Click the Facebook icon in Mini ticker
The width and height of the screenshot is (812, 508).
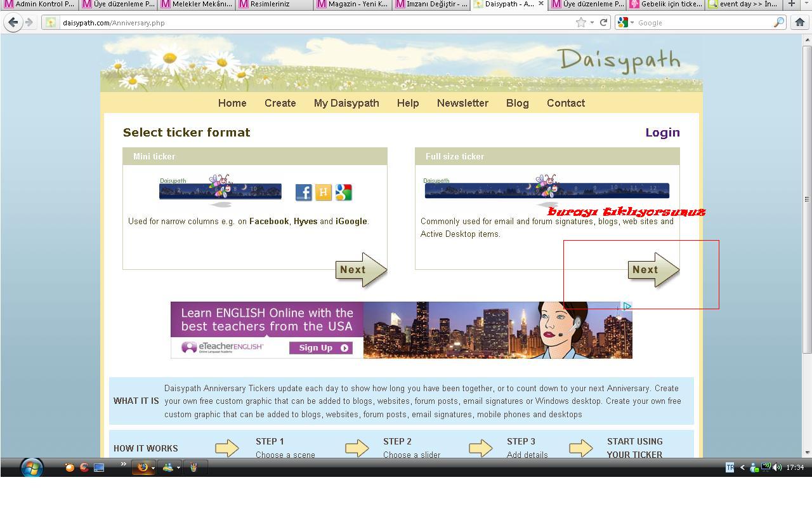pos(303,192)
